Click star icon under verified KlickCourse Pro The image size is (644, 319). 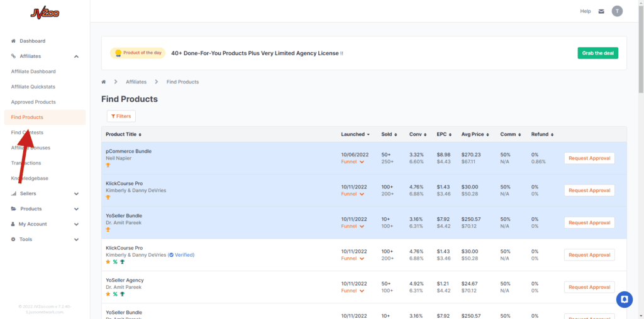tap(108, 262)
